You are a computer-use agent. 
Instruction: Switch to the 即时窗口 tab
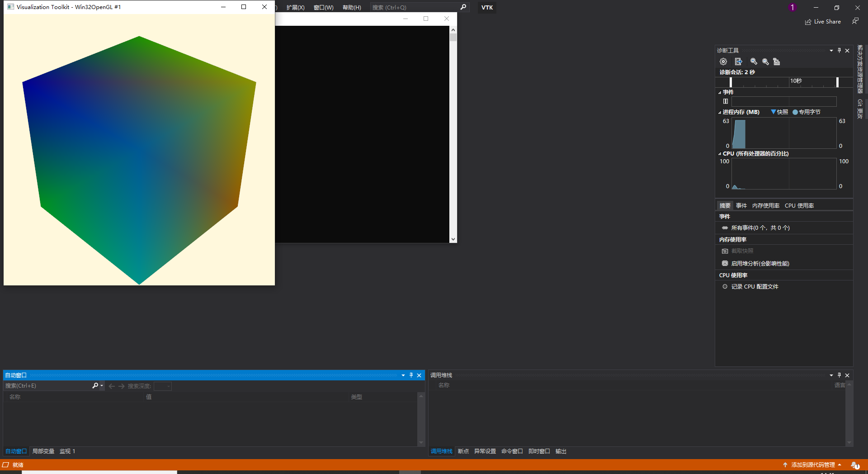pyautogui.click(x=539, y=451)
